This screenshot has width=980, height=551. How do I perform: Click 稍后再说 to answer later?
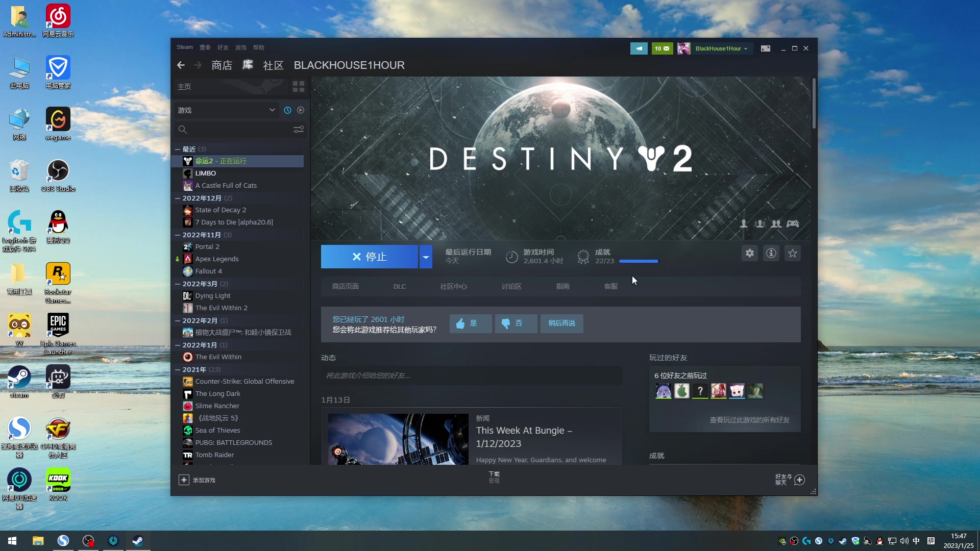pos(561,323)
